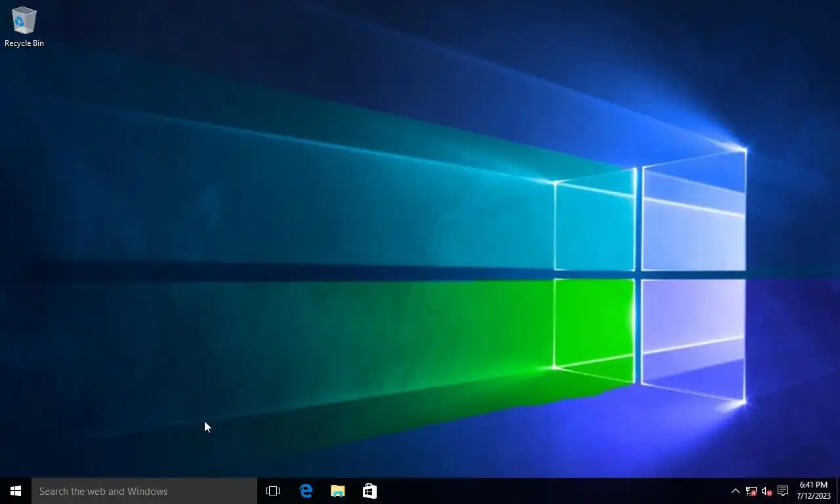The height and width of the screenshot is (504, 840).
Task: Open Task View from the taskbar
Action: coord(273,491)
